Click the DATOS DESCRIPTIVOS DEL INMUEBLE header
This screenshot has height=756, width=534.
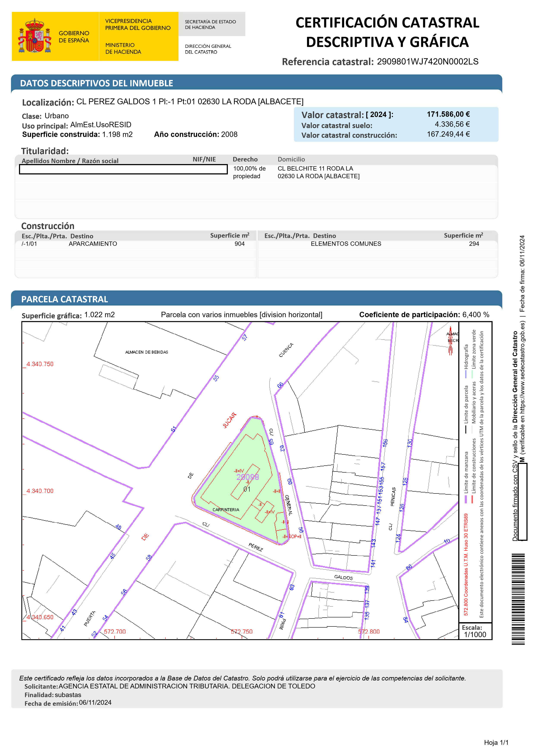coord(96,83)
